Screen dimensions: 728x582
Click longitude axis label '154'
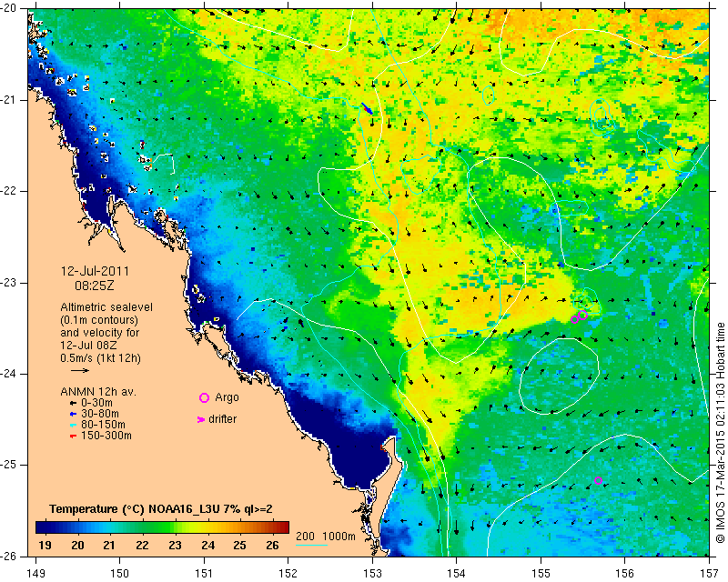click(457, 574)
